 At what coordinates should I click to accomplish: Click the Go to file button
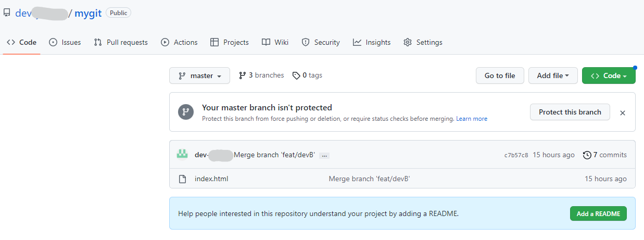tap(500, 75)
